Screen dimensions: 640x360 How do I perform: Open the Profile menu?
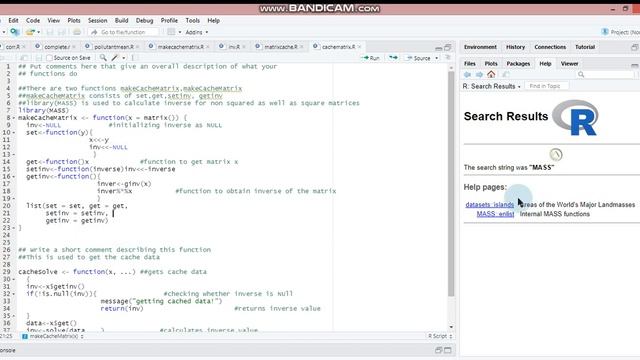coord(169,20)
